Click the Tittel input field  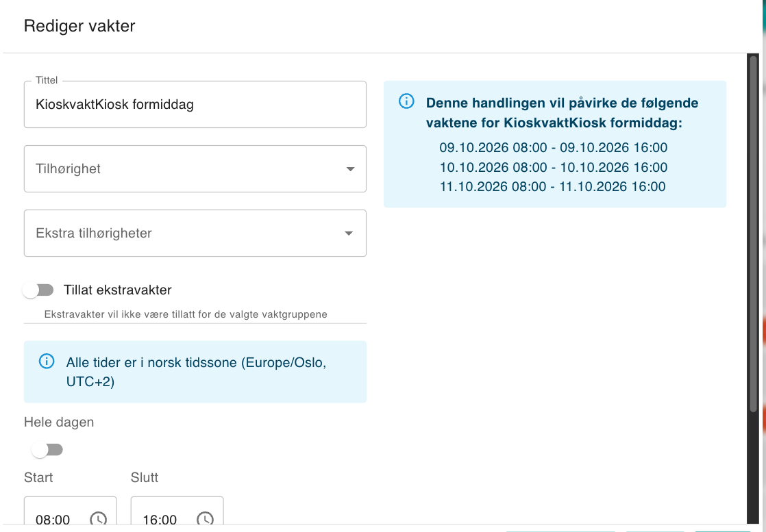(195, 105)
